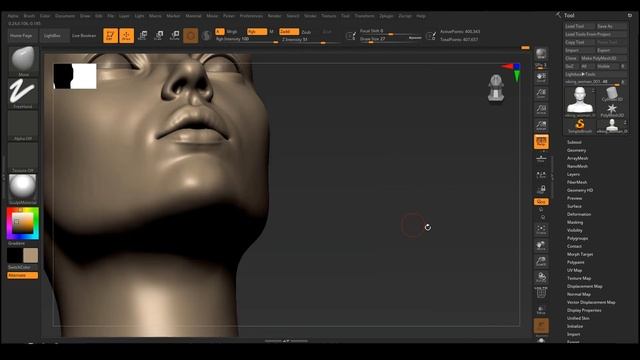Screen dimensions: 640x360
Task: Expand the Geometry section
Action: [x=576, y=150]
